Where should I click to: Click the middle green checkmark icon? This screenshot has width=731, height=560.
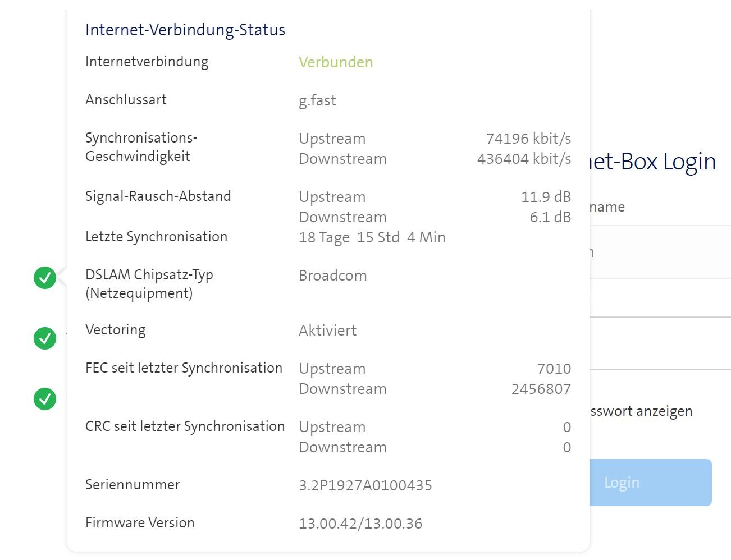pos(44,338)
